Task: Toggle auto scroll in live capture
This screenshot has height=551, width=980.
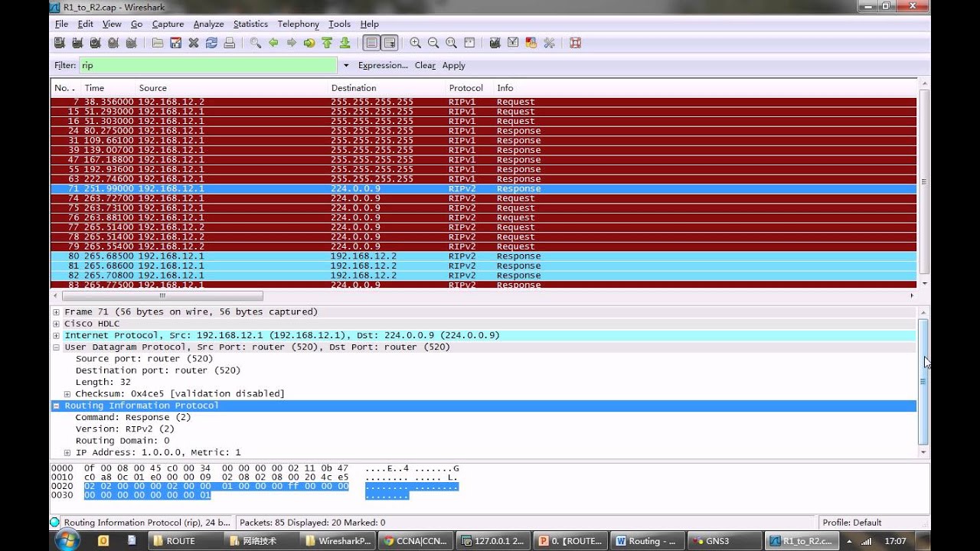Action: (390, 43)
